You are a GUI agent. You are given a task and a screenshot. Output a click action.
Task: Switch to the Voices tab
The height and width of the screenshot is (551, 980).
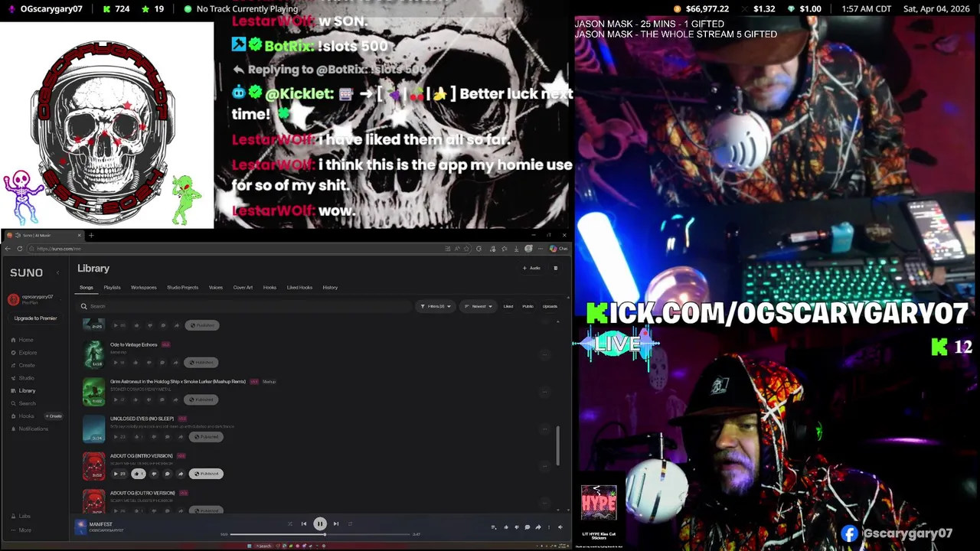click(216, 288)
